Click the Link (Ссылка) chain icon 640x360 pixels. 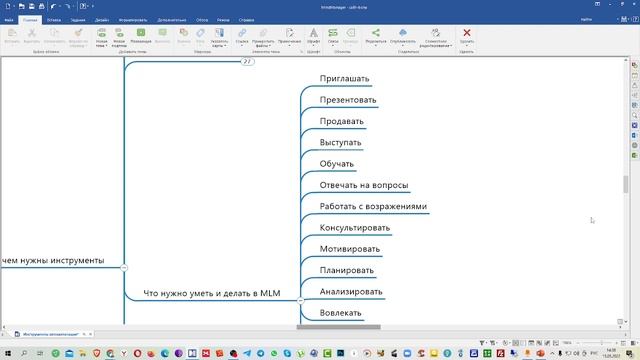(242, 33)
